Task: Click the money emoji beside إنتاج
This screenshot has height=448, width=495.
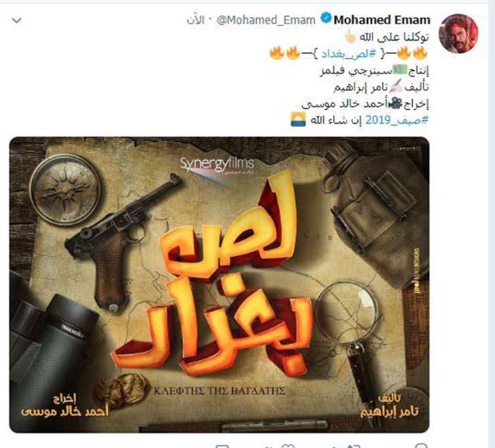Action: tap(399, 70)
